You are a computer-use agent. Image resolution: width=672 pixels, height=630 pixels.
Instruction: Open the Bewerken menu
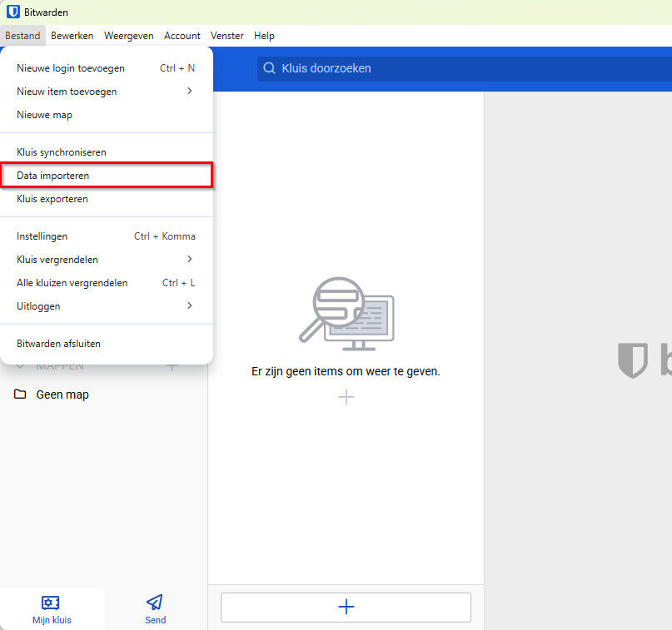tap(72, 36)
